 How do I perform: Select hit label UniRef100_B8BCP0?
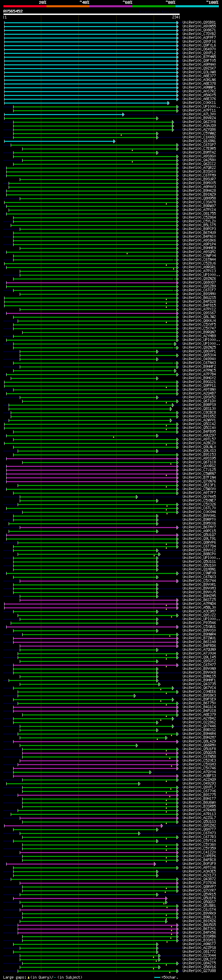[x=199, y=554]
